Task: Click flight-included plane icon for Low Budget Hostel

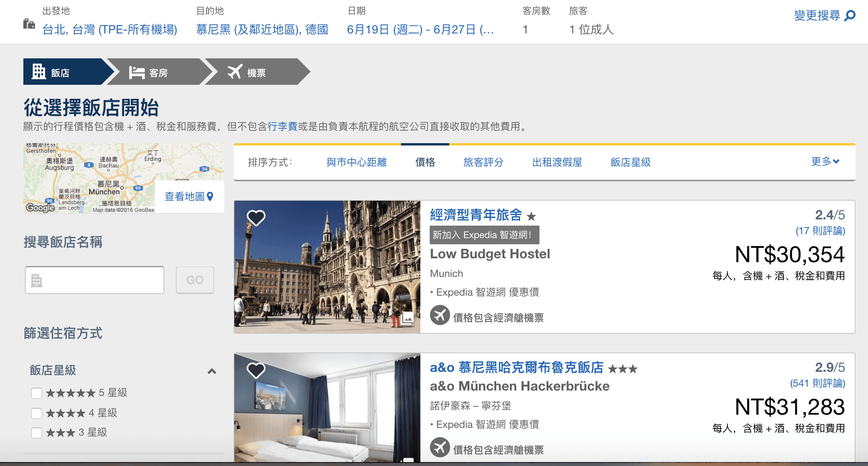Action: 440,315
